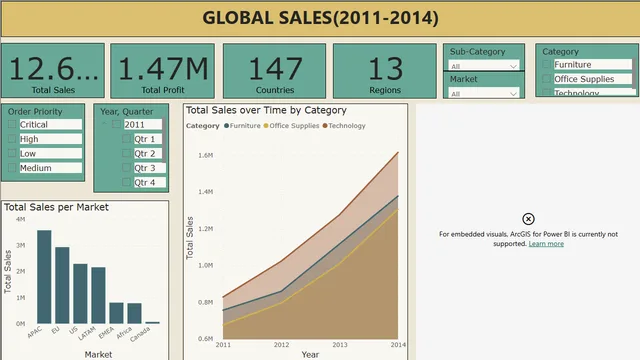Open the Sub-Category dropdown
The height and width of the screenshot is (360, 640).
pos(484,66)
